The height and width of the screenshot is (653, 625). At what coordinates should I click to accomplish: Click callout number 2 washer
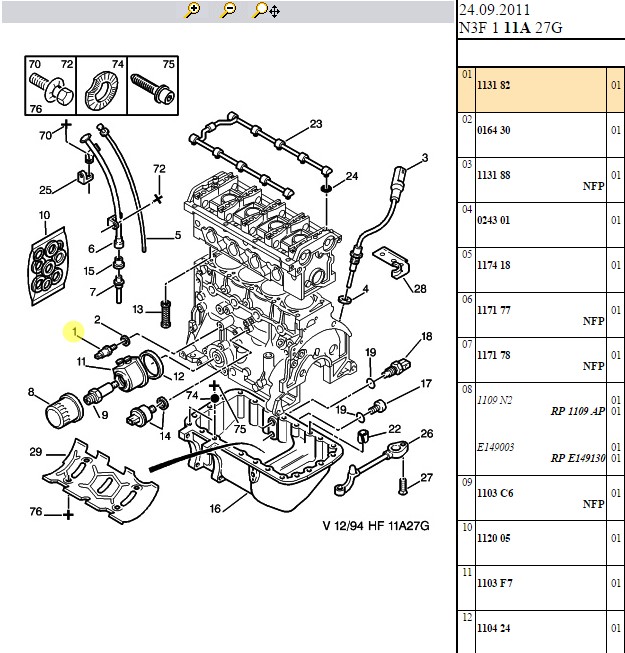[x=97, y=319]
